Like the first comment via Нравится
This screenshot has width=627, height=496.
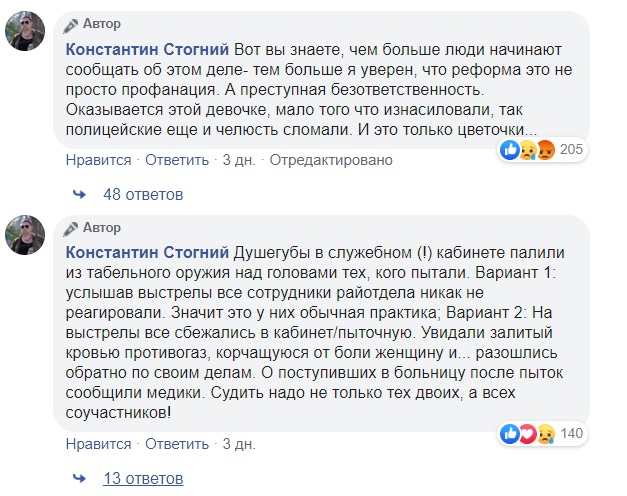click(98, 160)
